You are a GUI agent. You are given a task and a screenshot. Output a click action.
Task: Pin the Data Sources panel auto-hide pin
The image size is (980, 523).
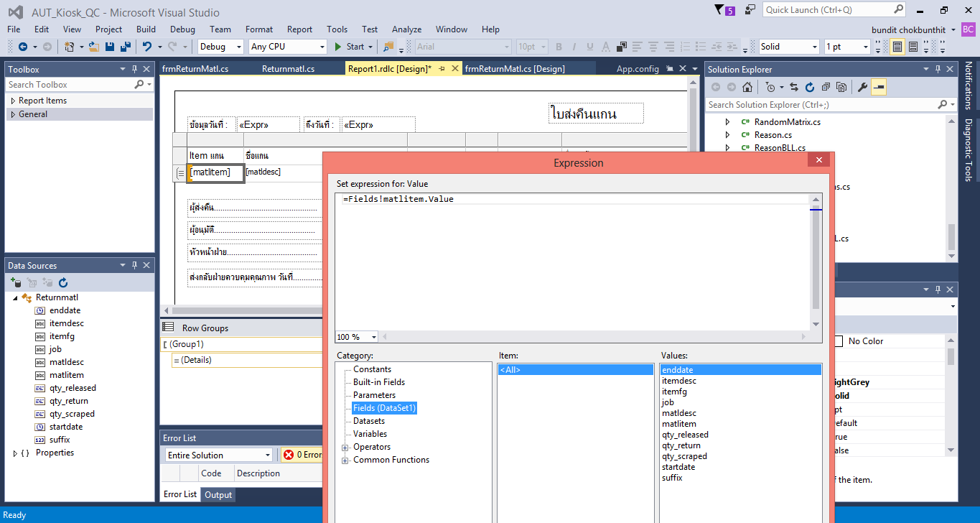(x=134, y=265)
